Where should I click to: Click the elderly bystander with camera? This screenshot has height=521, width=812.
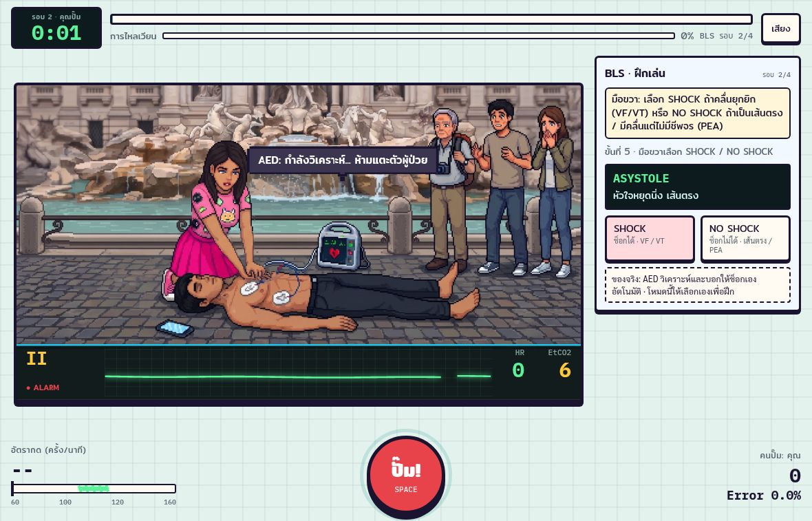(449, 189)
